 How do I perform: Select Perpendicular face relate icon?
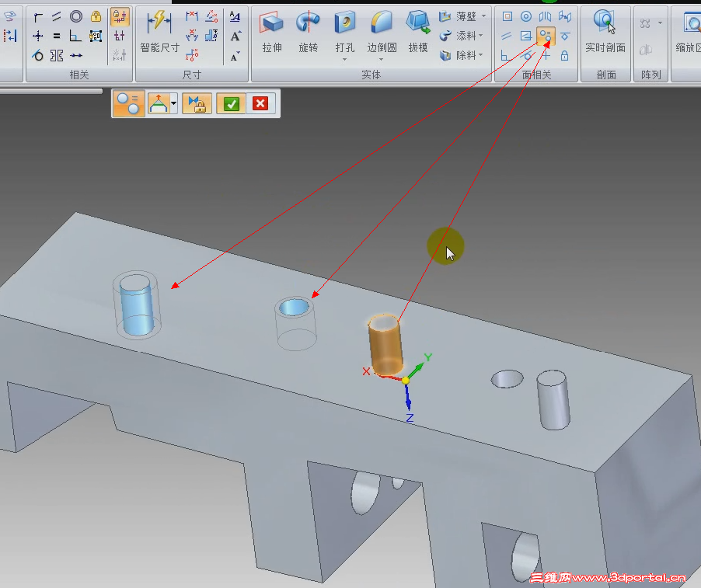(506, 56)
